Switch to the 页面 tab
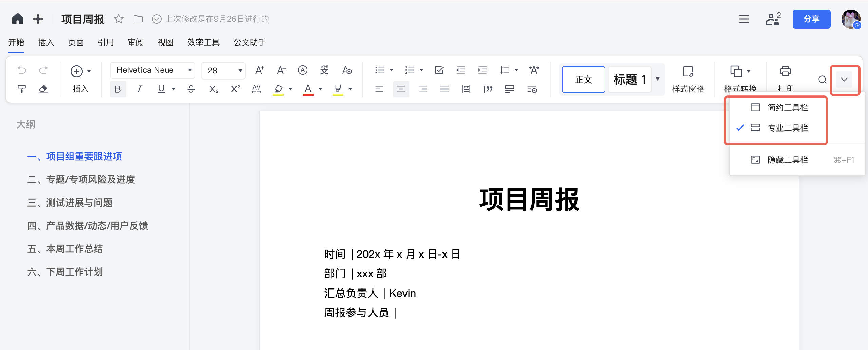868x350 pixels. [76, 42]
